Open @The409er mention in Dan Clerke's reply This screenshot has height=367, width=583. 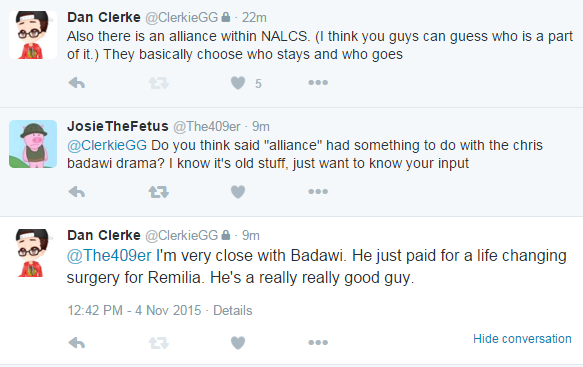(x=109, y=256)
